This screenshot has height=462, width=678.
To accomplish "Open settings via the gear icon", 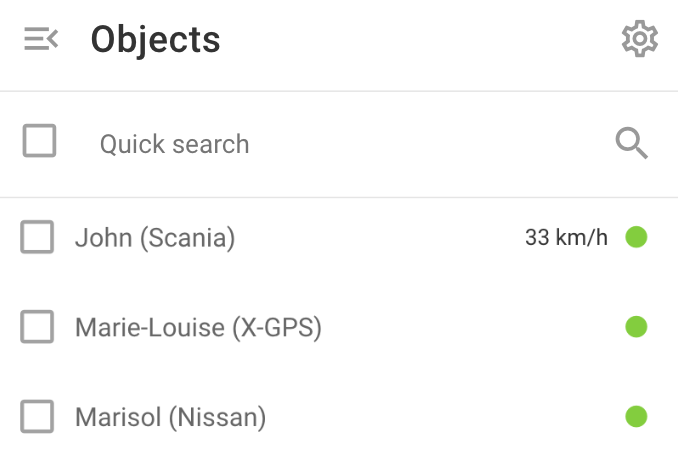I will [x=640, y=38].
